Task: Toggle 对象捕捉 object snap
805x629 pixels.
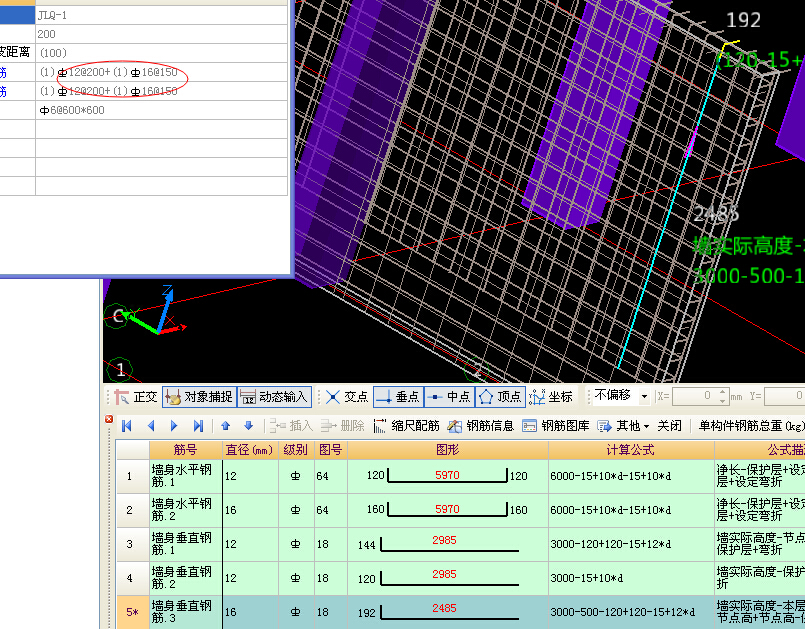Action: pos(200,397)
